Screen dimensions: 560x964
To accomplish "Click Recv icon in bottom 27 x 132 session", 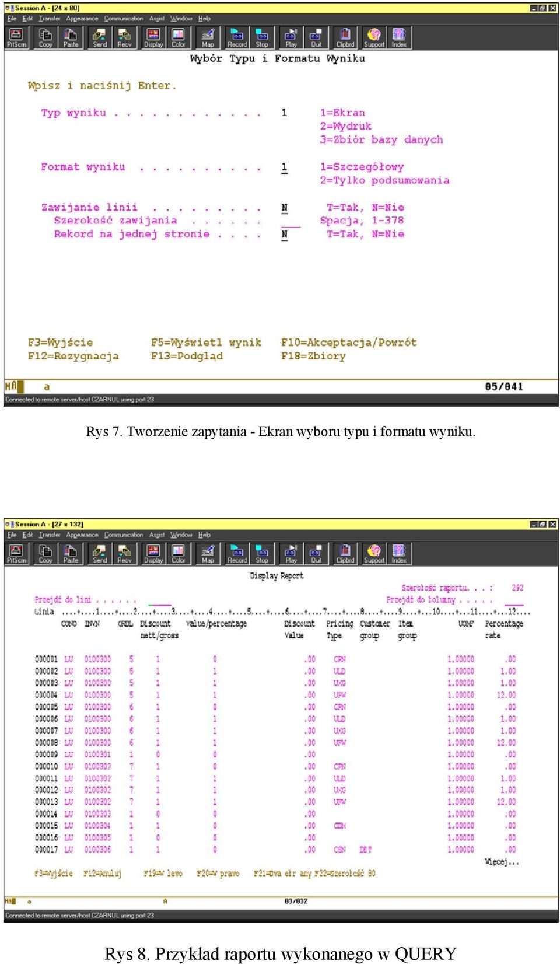I will click(x=124, y=553).
